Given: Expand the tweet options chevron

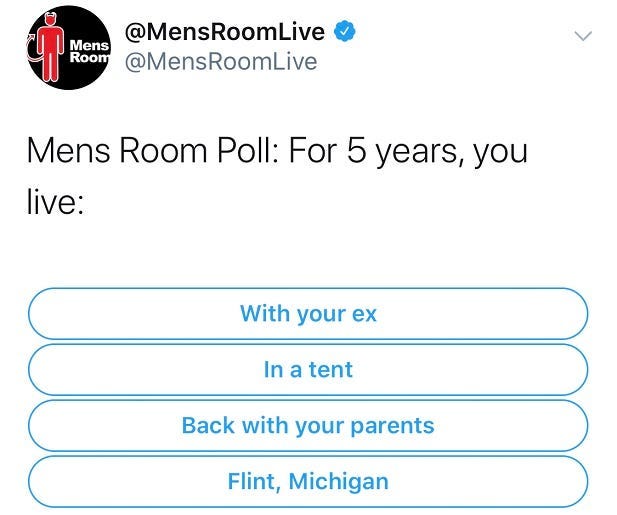Looking at the screenshot, I should pos(583,36).
